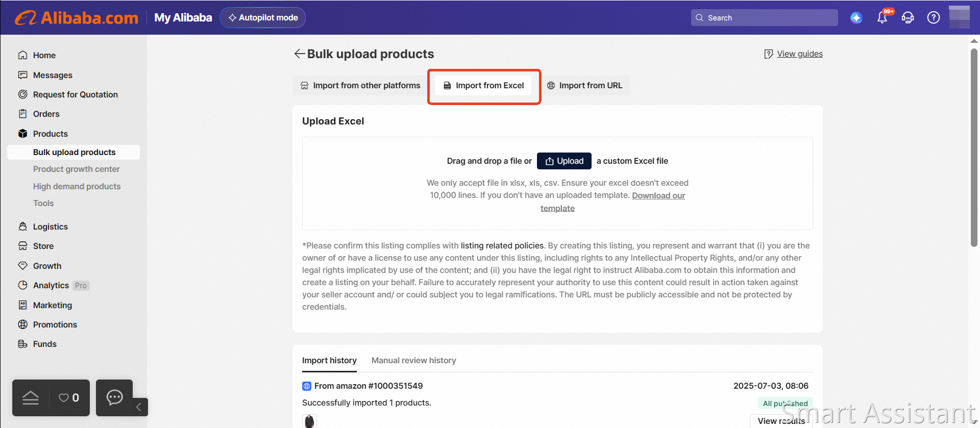Click the customer service headset icon
980x428 pixels.
tap(908, 18)
